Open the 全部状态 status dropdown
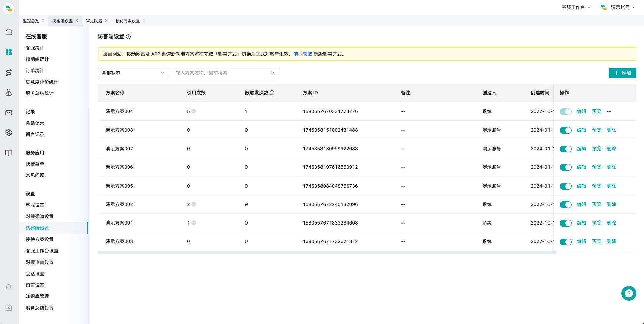 coord(133,73)
